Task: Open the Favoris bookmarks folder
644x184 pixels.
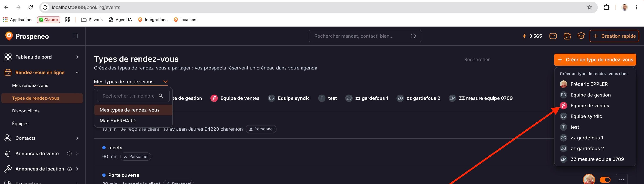Action: [x=92, y=20]
